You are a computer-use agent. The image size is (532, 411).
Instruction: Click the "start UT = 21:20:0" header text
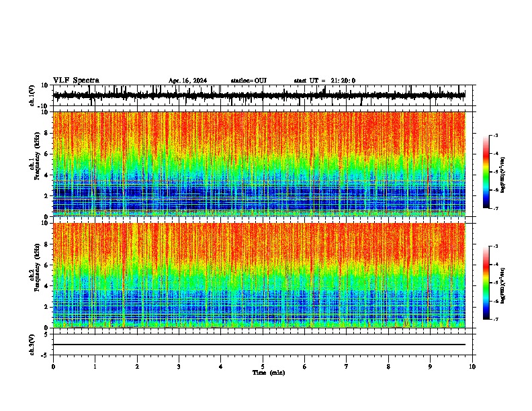click(x=324, y=81)
